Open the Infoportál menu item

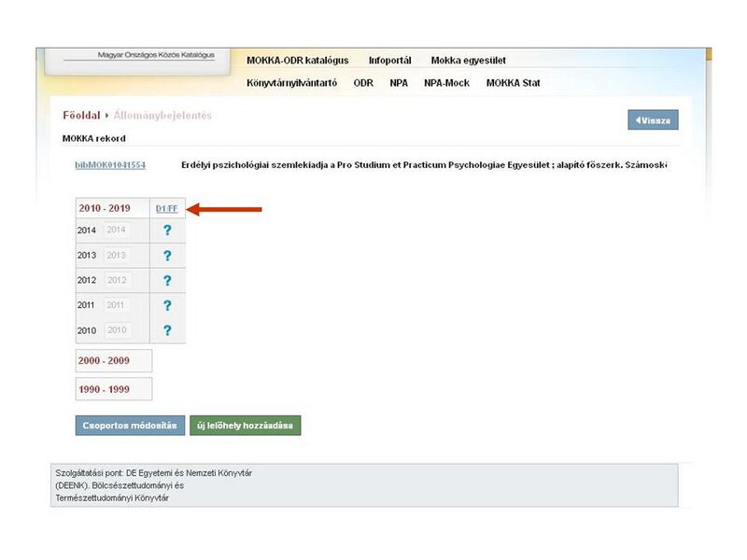pyautogui.click(x=389, y=61)
